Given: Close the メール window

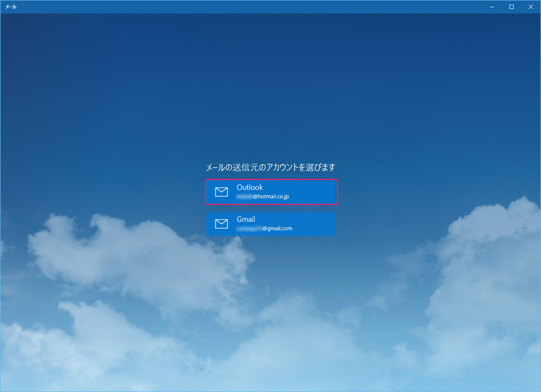Looking at the screenshot, I should [531, 7].
